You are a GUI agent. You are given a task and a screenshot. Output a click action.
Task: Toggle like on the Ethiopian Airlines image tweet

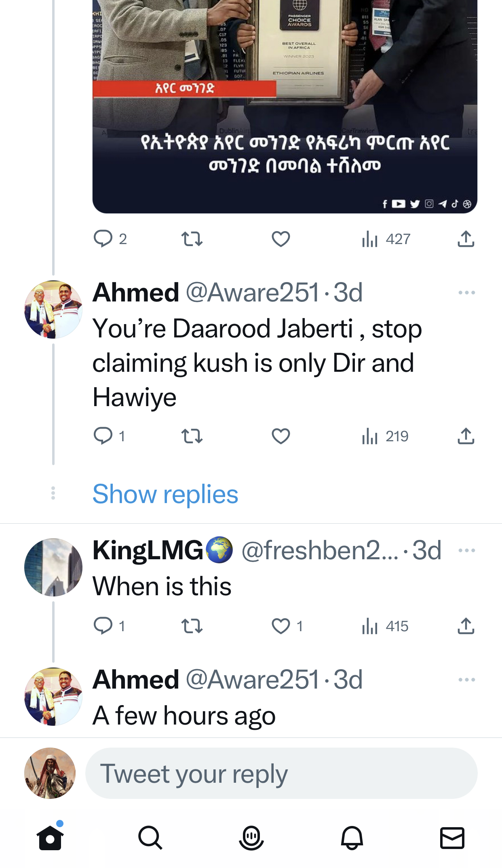[281, 239]
